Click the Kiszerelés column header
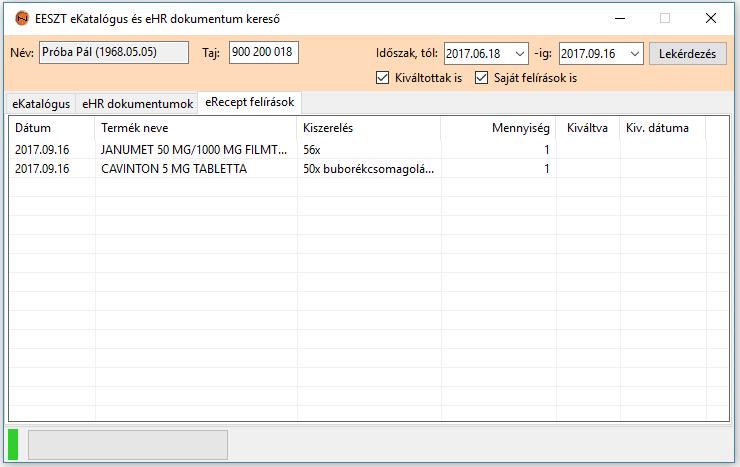The width and height of the screenshot is (740, 467). [369, 128]
